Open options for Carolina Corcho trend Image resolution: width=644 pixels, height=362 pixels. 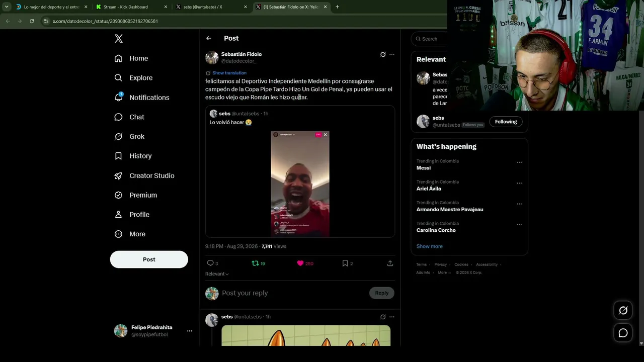(x=519, y=225)
